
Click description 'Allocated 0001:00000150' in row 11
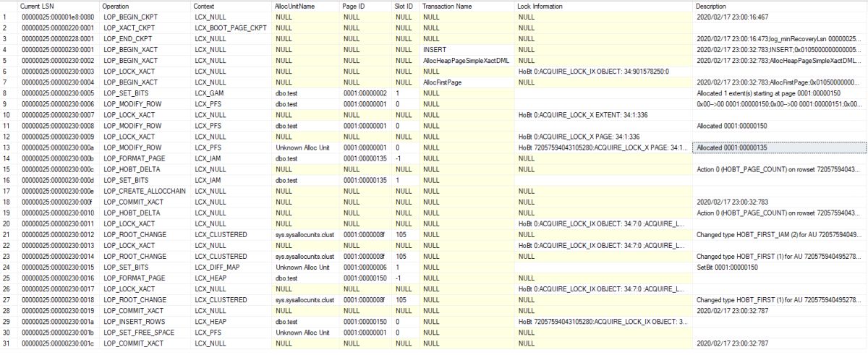point(780,126)
